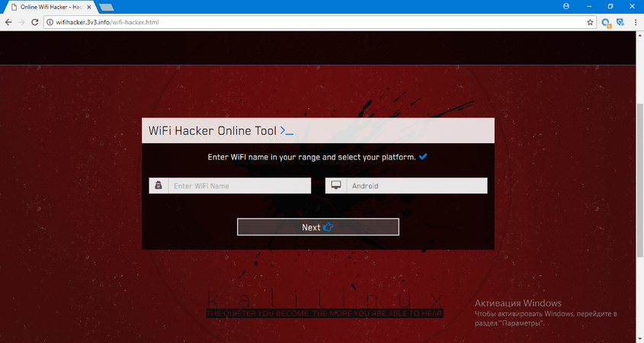Click the hacker icon beside WiFi name field
This screenshot has height=343, width=644.
point(159,186)
